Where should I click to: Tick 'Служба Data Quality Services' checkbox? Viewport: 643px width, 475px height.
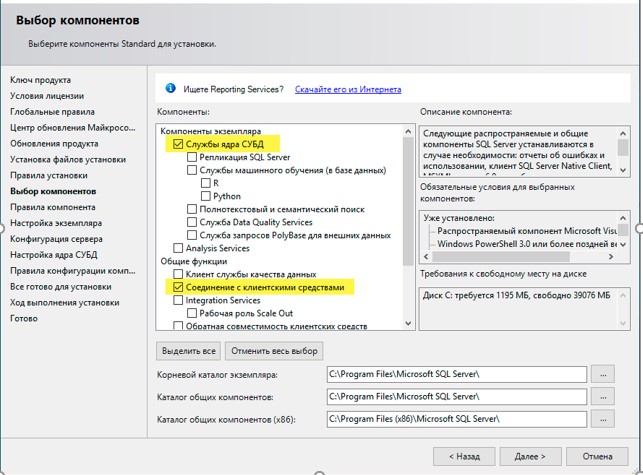[x=192, y=222]
